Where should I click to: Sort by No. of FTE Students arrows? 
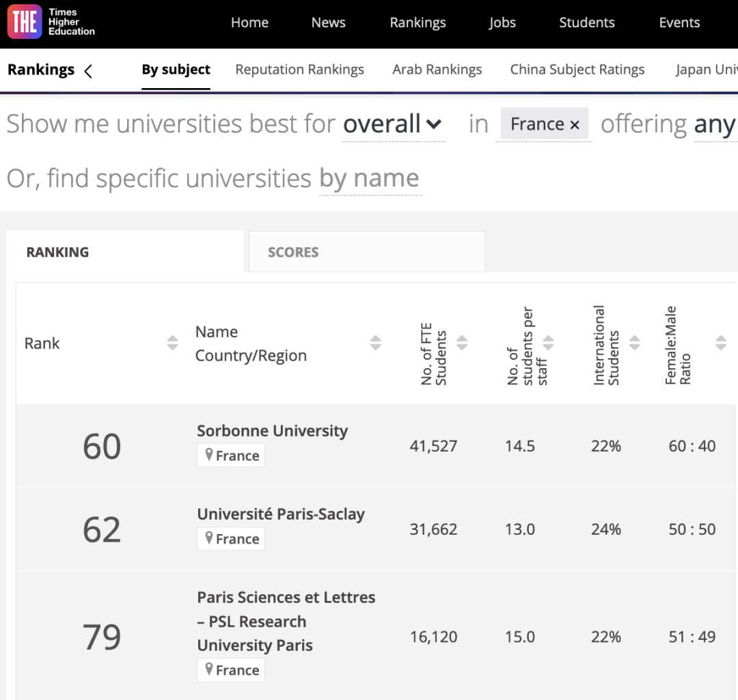[462, 343]
